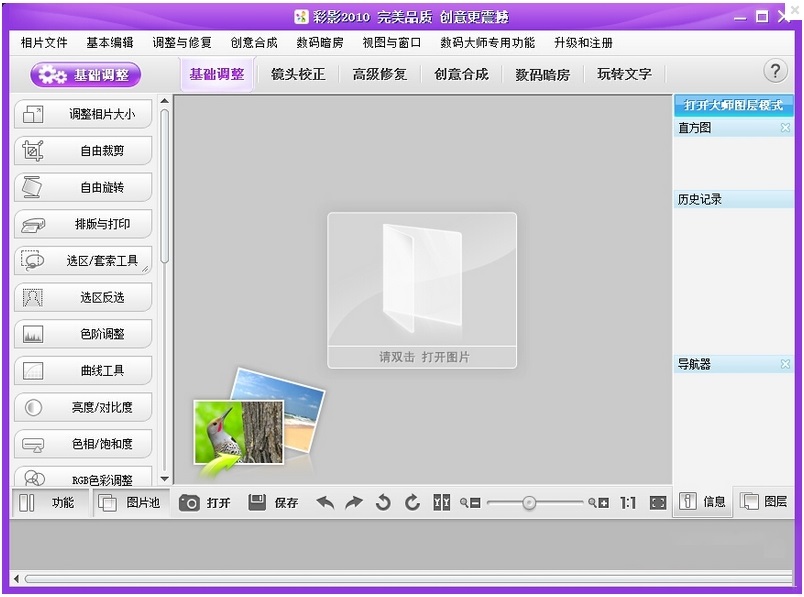Select the 选区/套索工具 lasso tool
This screenshot has width=804, height=597.
83,260
